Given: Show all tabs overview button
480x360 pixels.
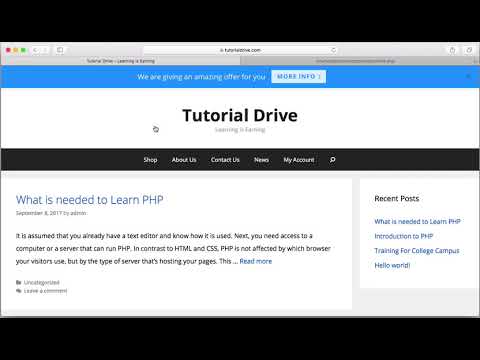Looking at the screenshot, I should click(x=469, y=50).
